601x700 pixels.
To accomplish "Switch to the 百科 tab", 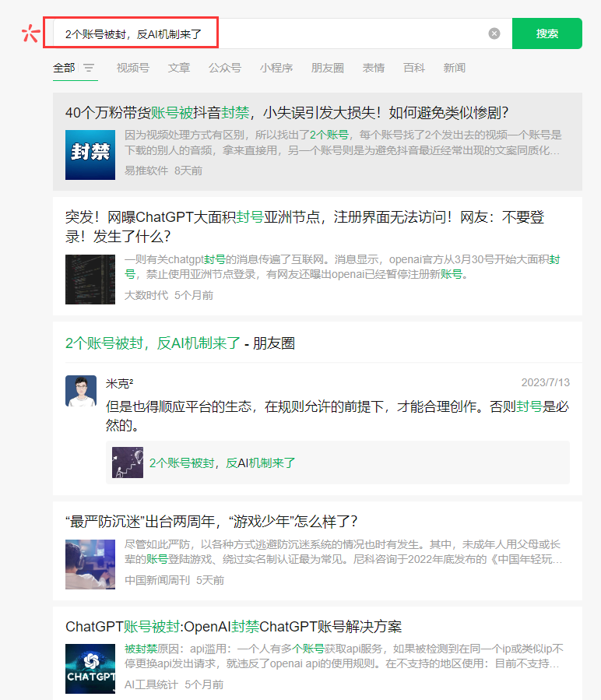I will coord(414,68).
